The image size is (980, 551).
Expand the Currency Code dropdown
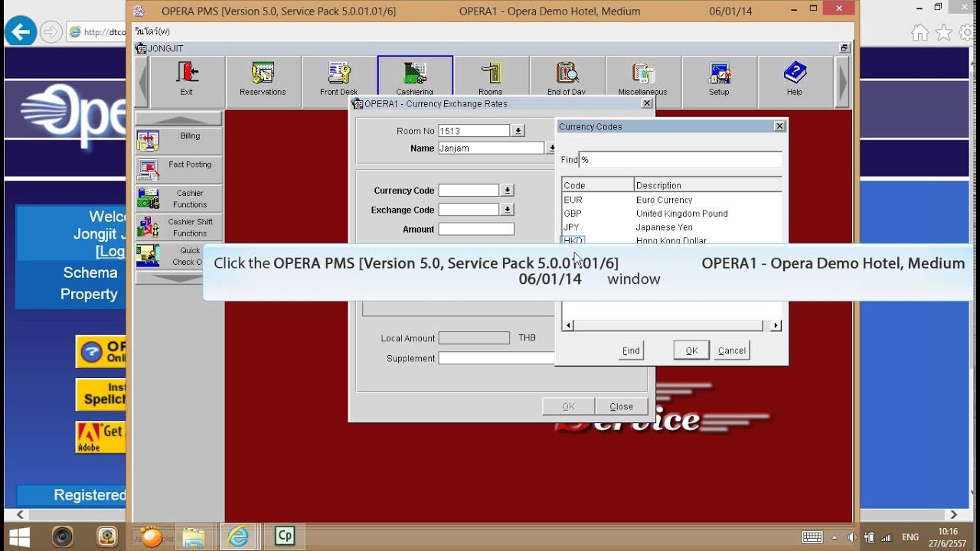pyautogui.click(x=507, y=190)
